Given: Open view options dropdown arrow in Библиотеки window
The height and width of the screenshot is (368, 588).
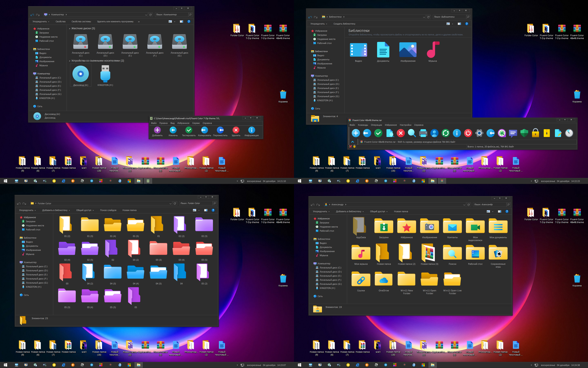Looking at the screenshot, I should (452, 24).
